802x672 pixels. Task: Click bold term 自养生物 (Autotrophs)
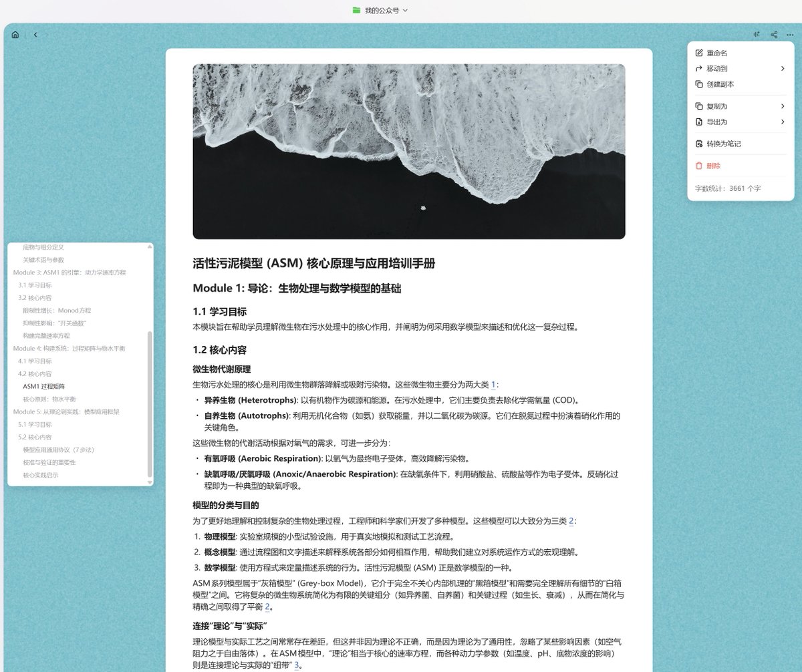246,416
